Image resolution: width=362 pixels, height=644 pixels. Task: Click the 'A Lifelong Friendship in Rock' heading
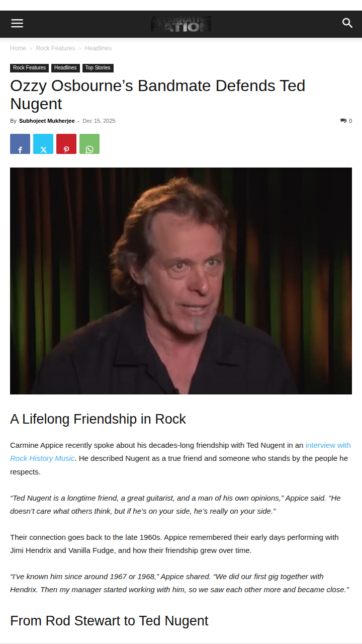98,419
